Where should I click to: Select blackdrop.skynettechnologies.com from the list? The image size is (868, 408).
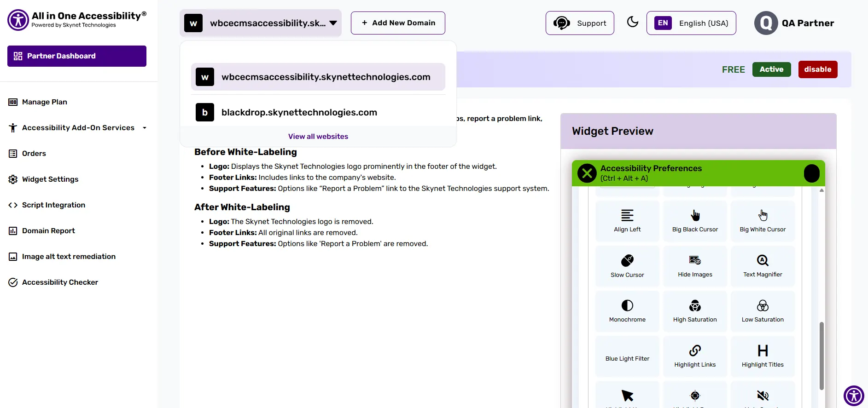point(318,112)
